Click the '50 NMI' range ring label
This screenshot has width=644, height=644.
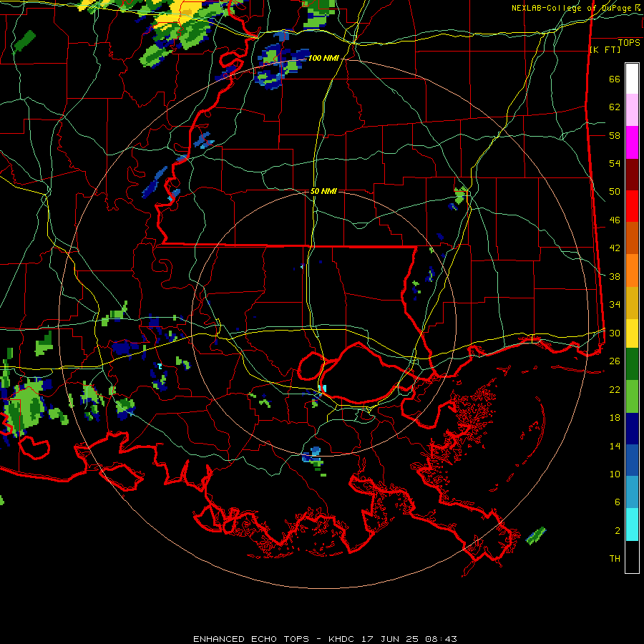pyautogui.click(x=323, y=191)
